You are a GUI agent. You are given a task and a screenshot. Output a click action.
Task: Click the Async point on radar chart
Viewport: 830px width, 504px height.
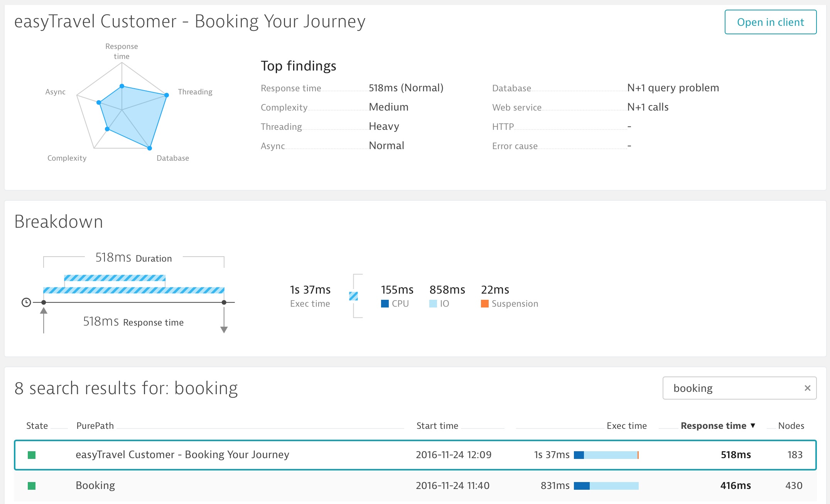click(99, 102)
